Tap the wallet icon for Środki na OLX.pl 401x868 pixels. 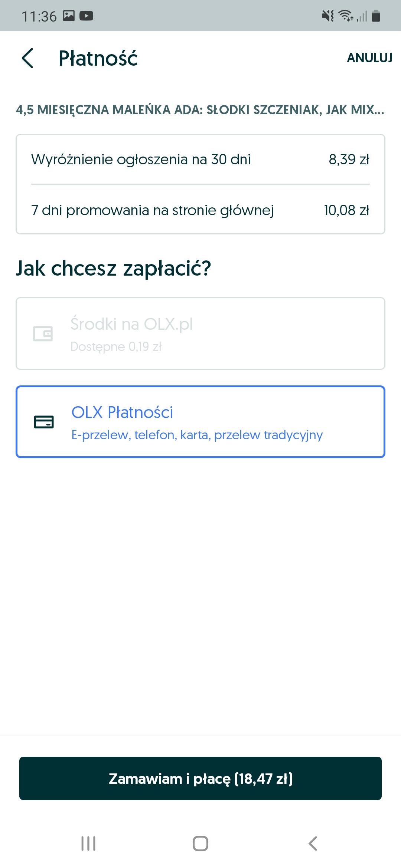43,333
